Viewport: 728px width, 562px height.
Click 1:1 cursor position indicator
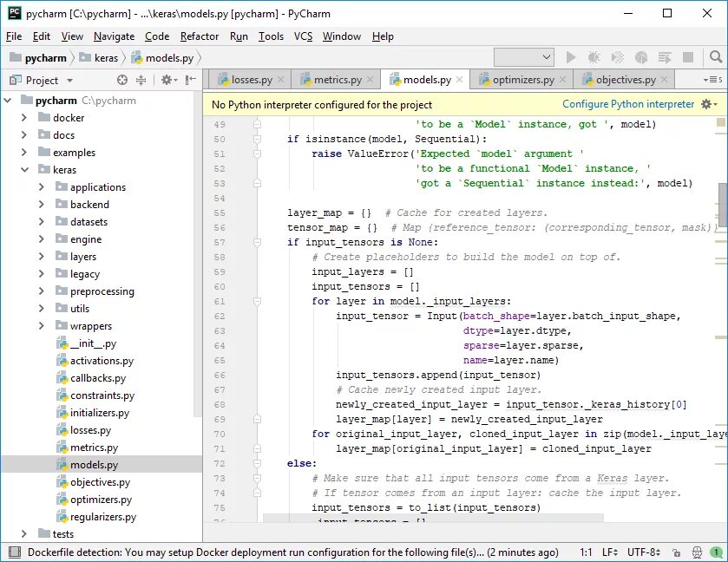coord(586,552)
